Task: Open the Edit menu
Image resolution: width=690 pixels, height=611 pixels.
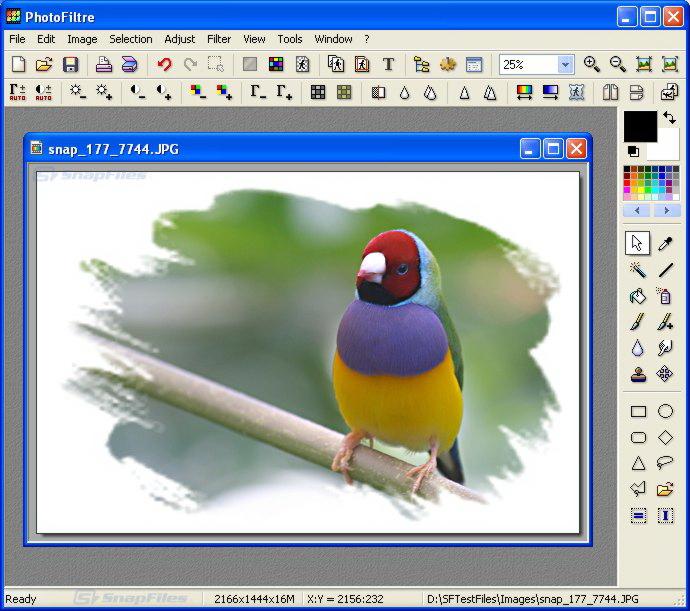Action: [x=46, y=39]
